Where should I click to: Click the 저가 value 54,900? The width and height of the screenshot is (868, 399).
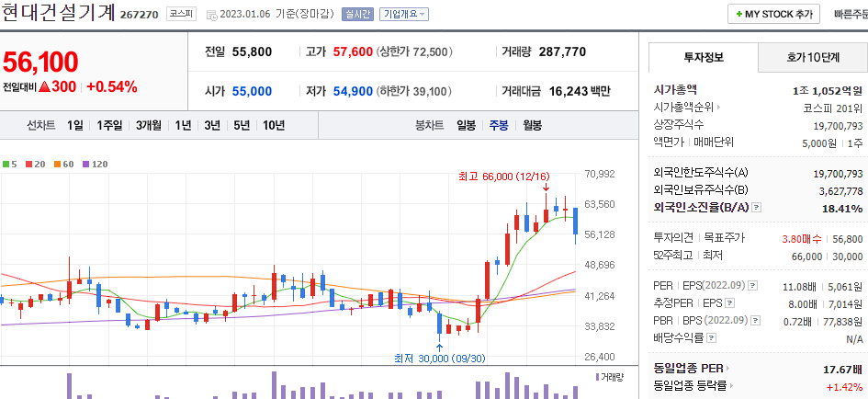[354, 91]
